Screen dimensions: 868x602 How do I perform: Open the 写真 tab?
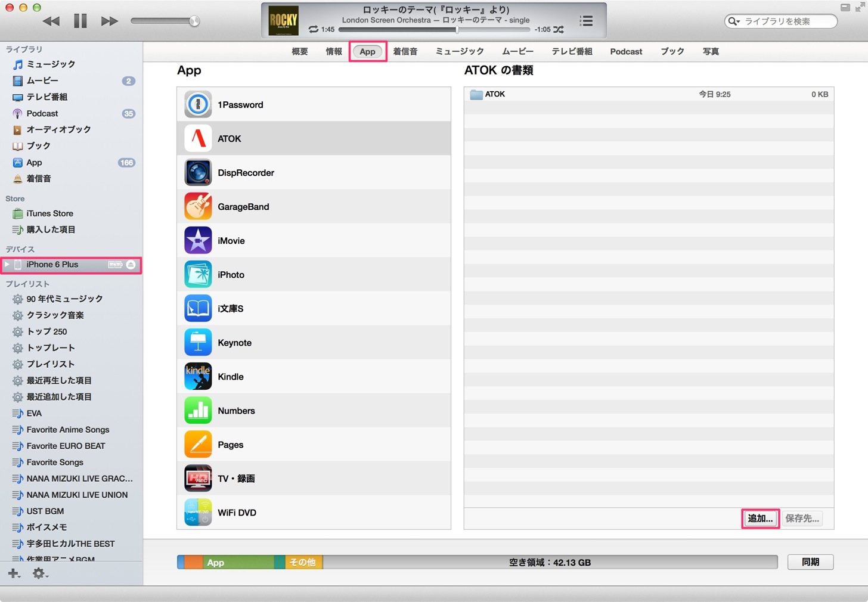(x=711, y=52)
